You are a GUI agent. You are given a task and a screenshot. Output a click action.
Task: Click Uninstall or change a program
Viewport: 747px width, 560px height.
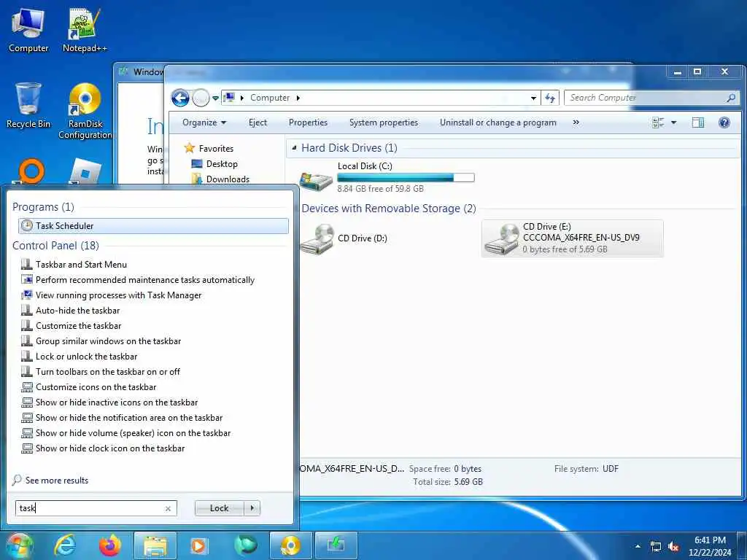click(x=498, y=122)
